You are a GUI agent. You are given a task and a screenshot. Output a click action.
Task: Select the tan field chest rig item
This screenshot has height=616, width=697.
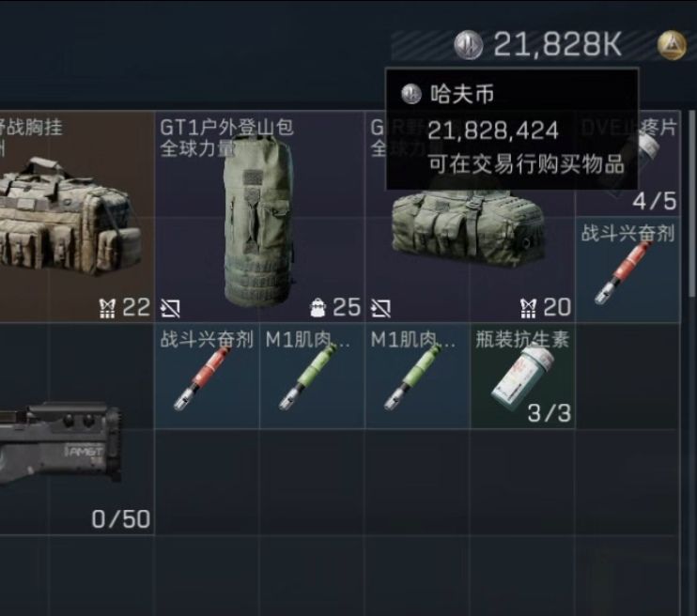tap(77, 216)
